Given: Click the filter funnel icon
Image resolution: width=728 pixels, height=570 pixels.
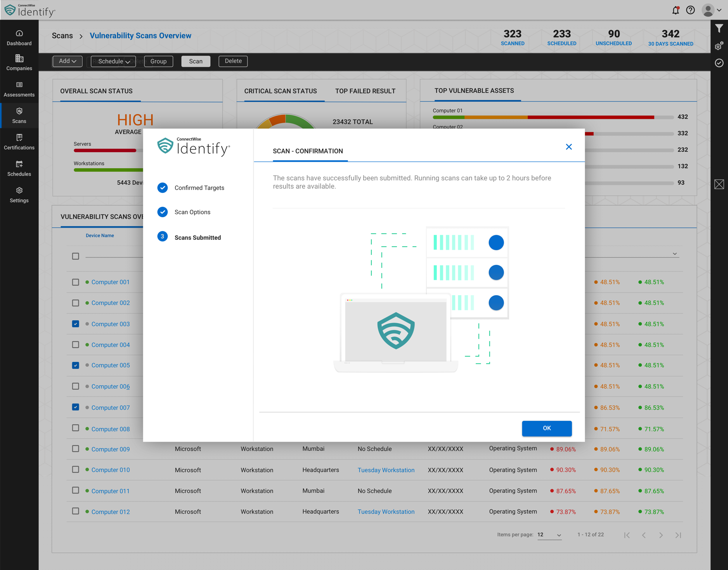Looking at the screenshot, I should click(719, 29).
